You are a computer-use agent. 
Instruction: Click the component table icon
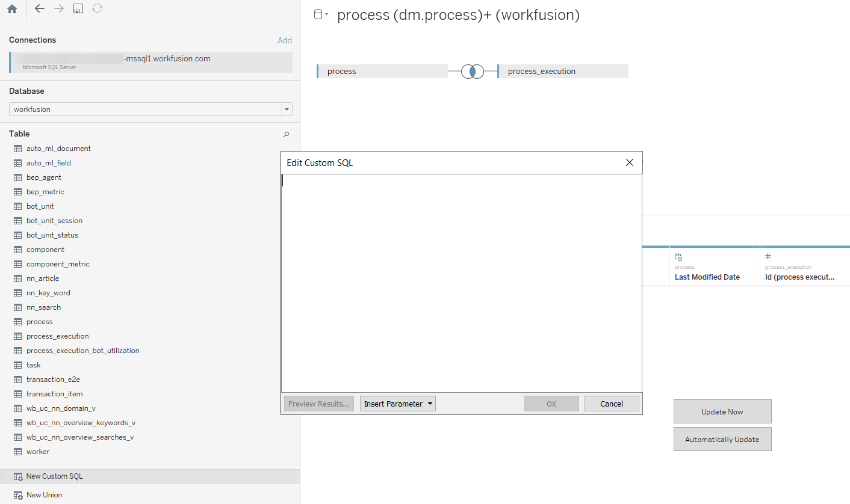pyautogui.click(x=17, y=250)
